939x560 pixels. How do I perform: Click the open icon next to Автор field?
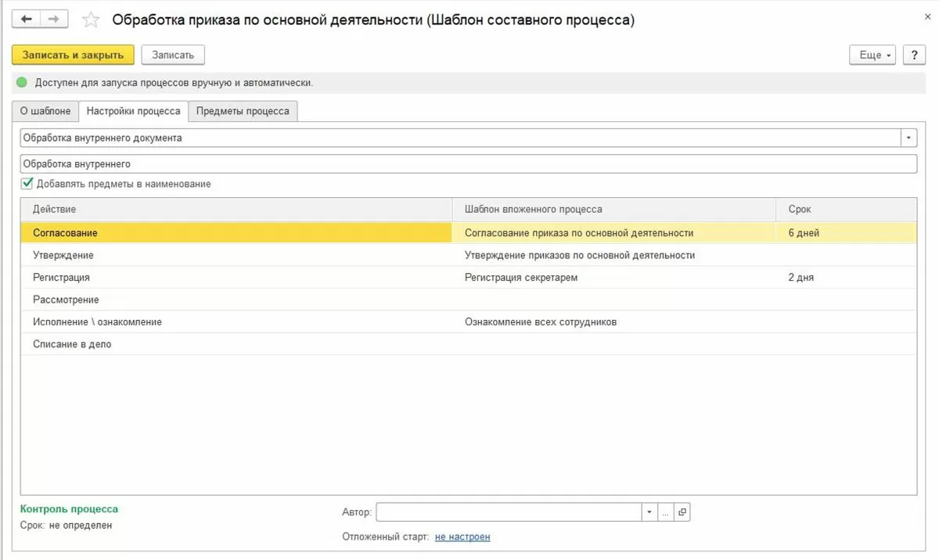pyautogui.click(x=682, y=512)
